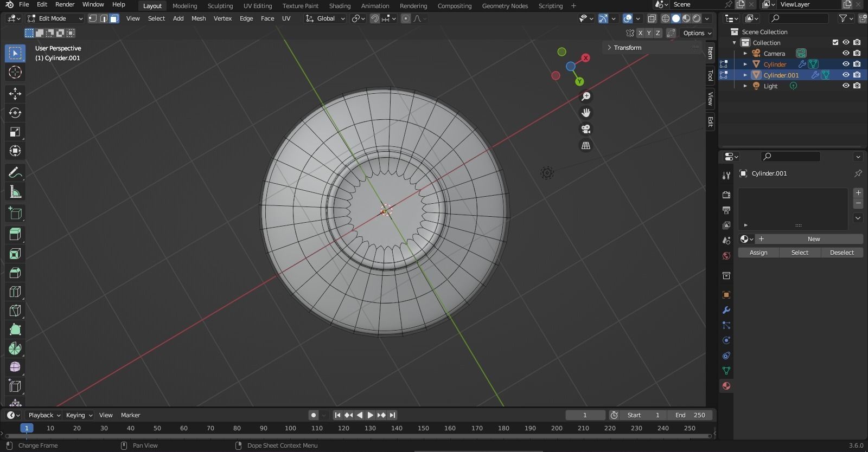The height and width of the screenshot is (452, 868).
Task: Activate the Extrude Region tool
Action: (x=15, y=235)
